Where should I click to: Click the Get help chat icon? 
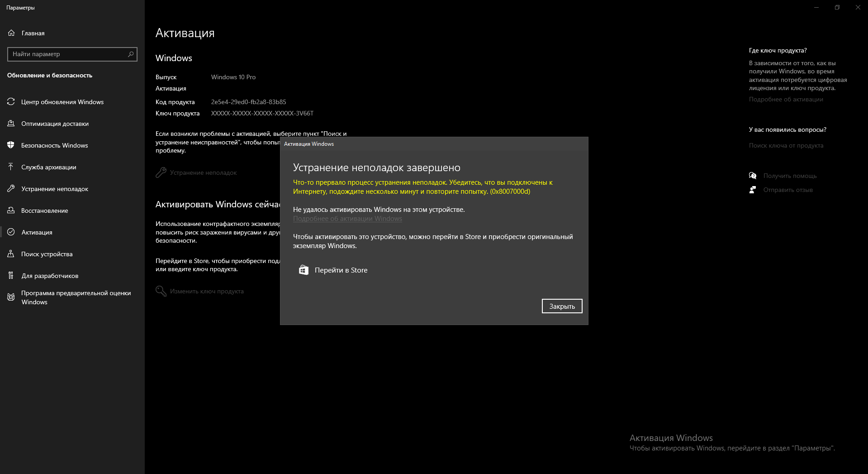tap(753, 176)
